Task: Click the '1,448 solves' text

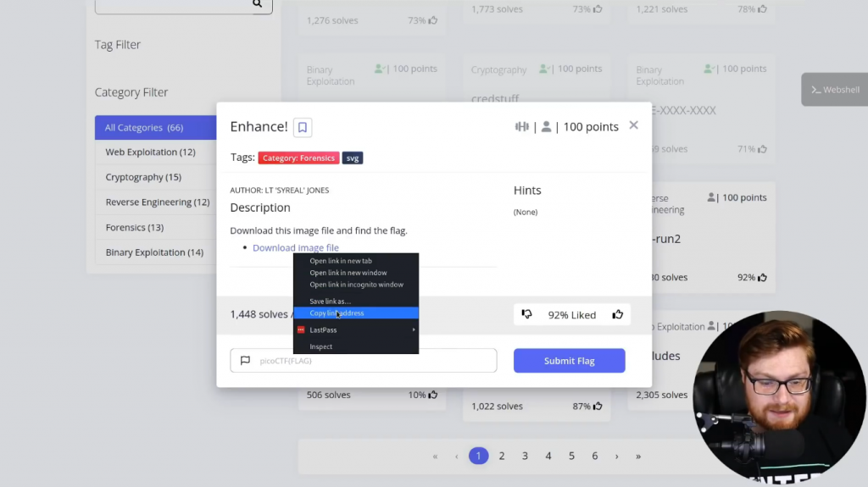Action: 259,314
